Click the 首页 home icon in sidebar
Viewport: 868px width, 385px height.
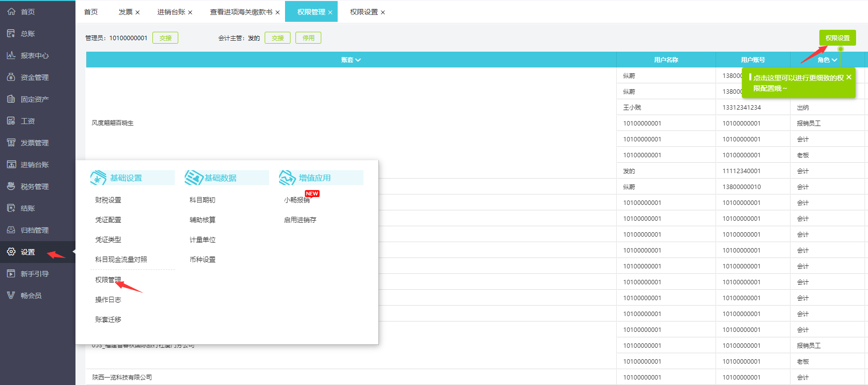[11, 11]
